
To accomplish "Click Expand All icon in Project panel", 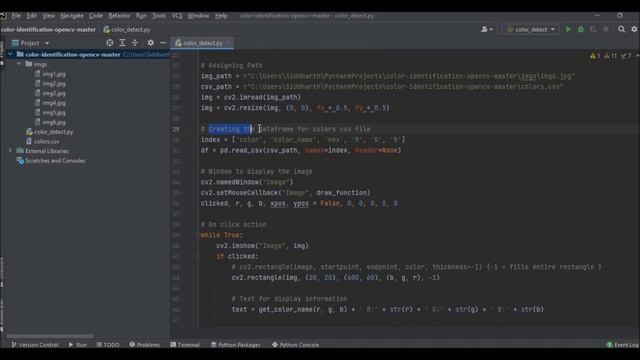I will click(x=122, y=43).
